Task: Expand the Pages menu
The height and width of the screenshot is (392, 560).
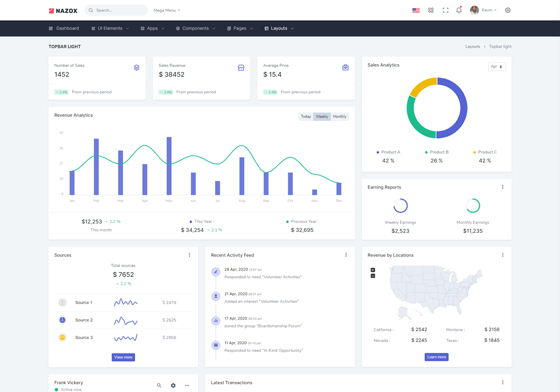Action: click(x=240, y=28)
